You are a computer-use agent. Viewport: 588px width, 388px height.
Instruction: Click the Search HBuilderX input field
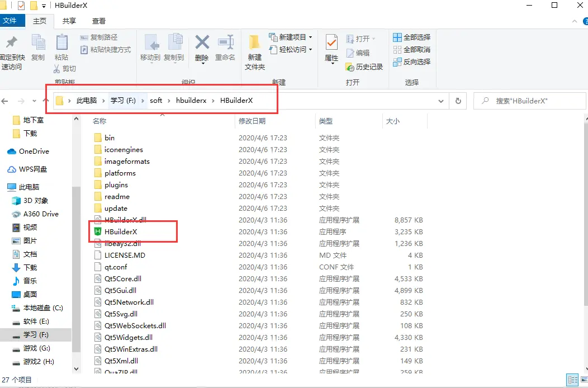click(529, 101)
